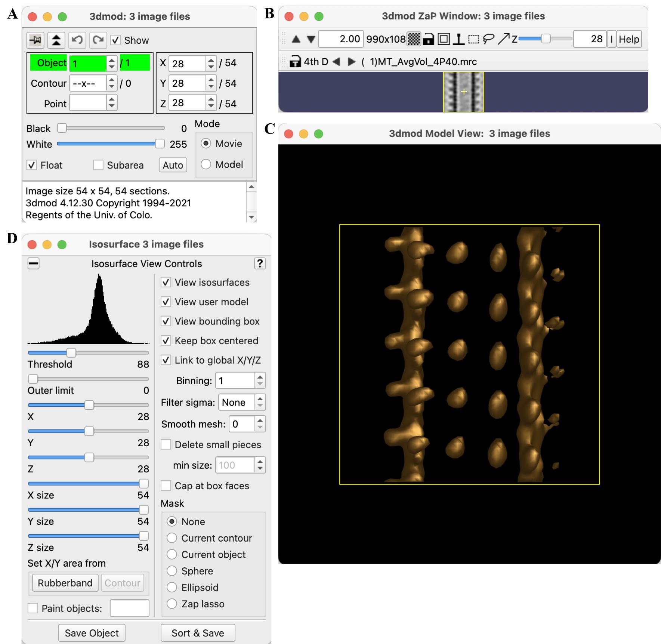Enable Delete small pieces checkbox

coord(166,444)
